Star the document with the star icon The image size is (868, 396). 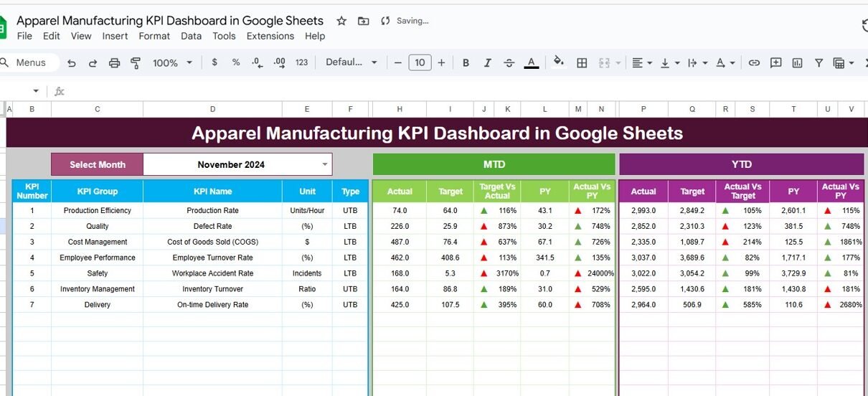click(x=341, y=21)
